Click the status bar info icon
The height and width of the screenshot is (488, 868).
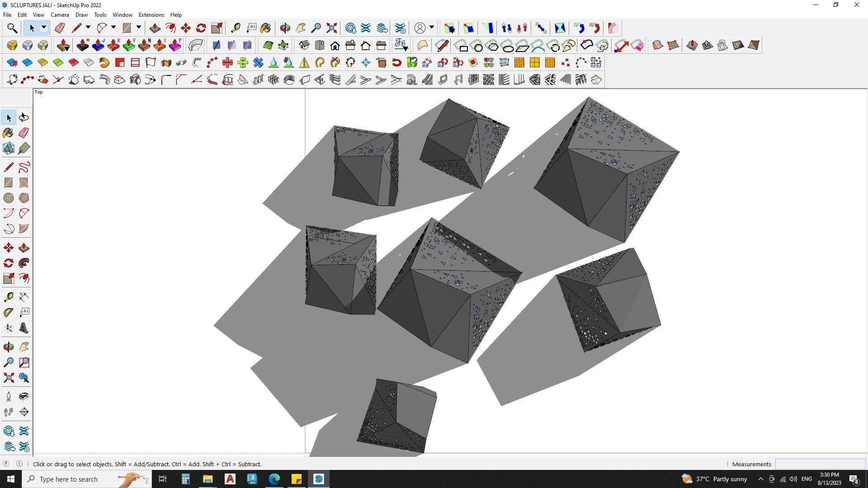click(x=19, y=464)
